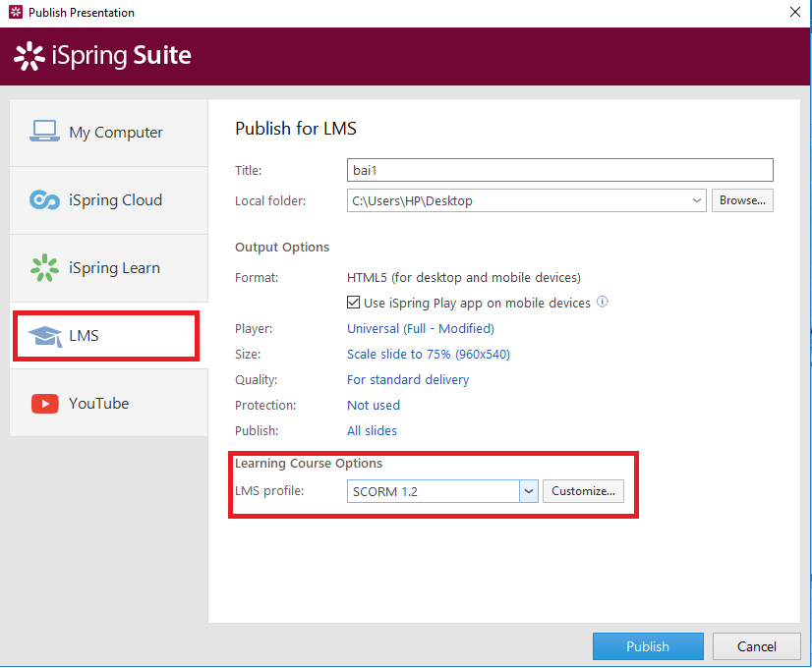Switch to the iSpring Learn tab

pos(109,268)
